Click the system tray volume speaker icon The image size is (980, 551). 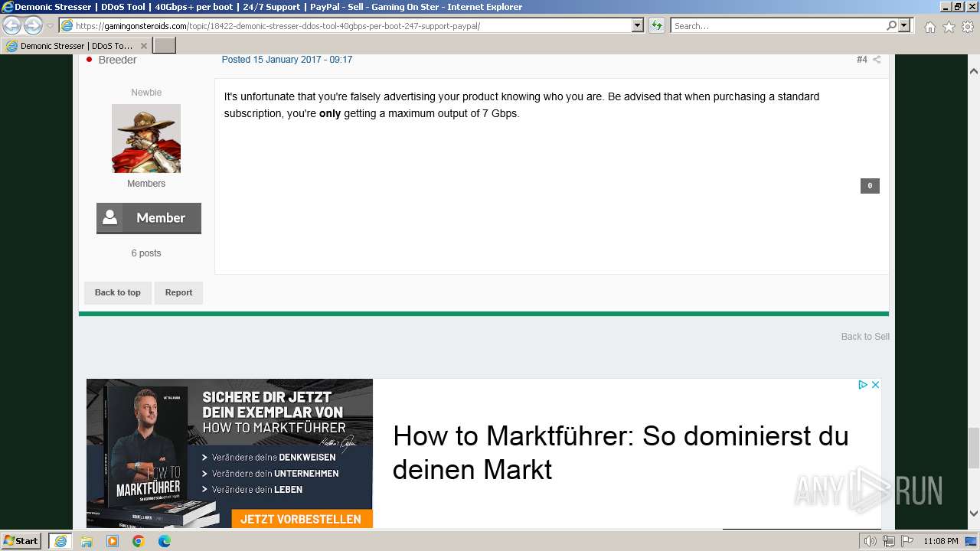pyautogui.click(x=871, y=541)
